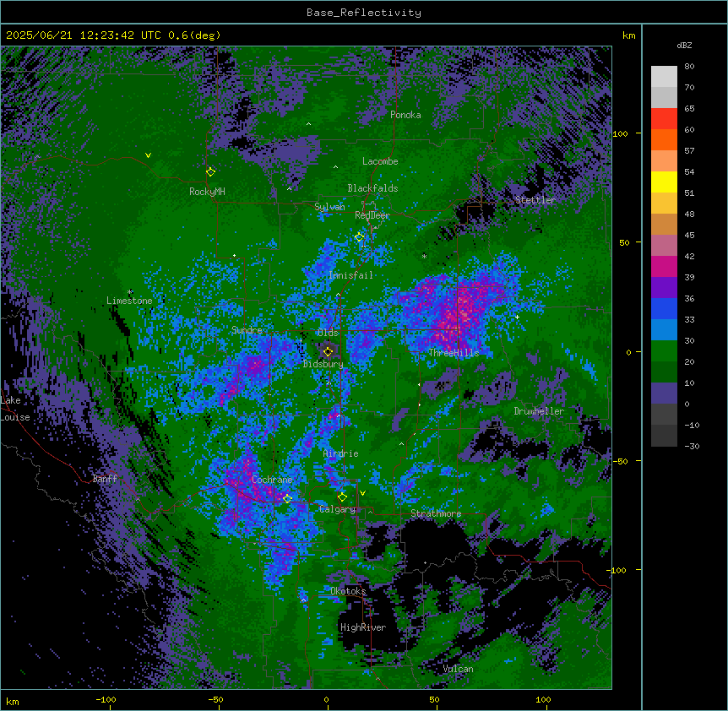The height and width of the screenshot is (711, 728).
Task: Select the yellow v marker northeast of Calgary
Action: [362, 493]
